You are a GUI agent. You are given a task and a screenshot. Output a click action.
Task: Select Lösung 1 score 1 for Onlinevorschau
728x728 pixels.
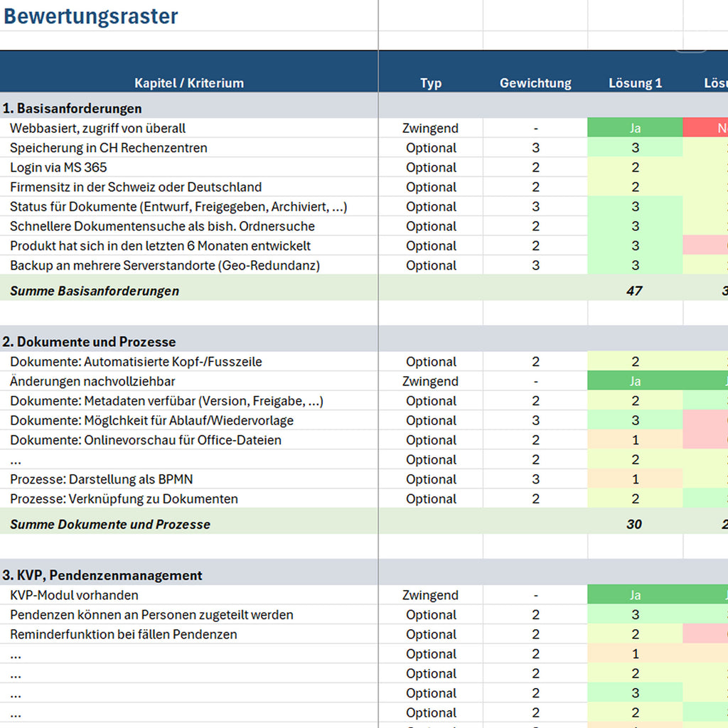[635, 440]
